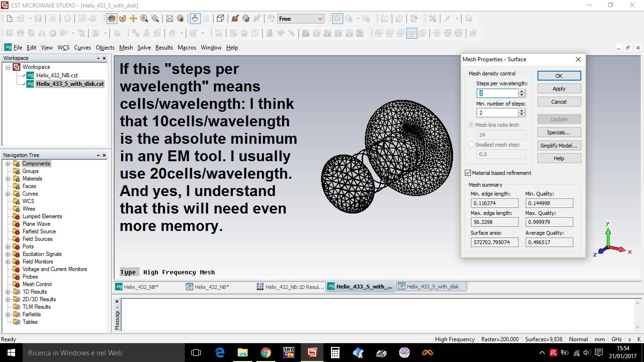The height and width of the screenshot is (362, 644).
Task: Close the Navigation Tree panel
Action: coord(104,156)
